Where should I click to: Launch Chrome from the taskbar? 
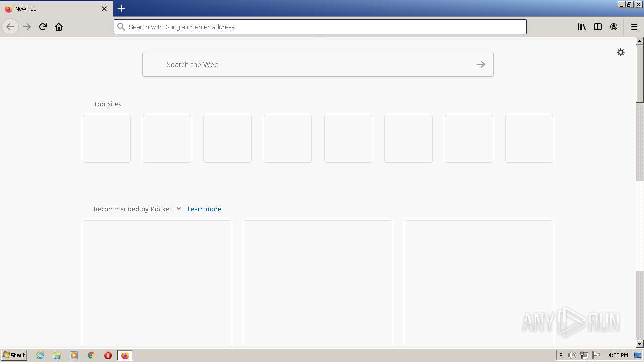point(91,355)
